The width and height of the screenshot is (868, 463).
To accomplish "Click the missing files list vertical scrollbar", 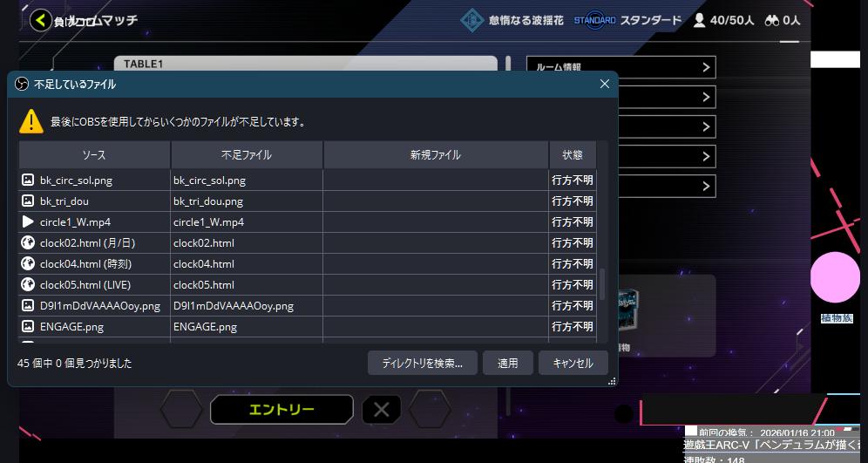I will tap(601, 283).
